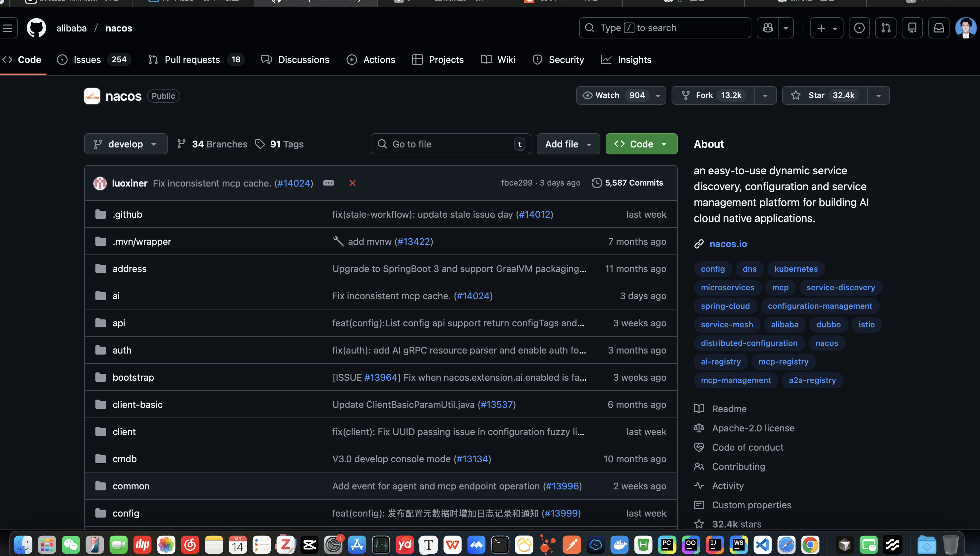
Task: Launch Google Chrome from the dock
Action: point(810,544)
